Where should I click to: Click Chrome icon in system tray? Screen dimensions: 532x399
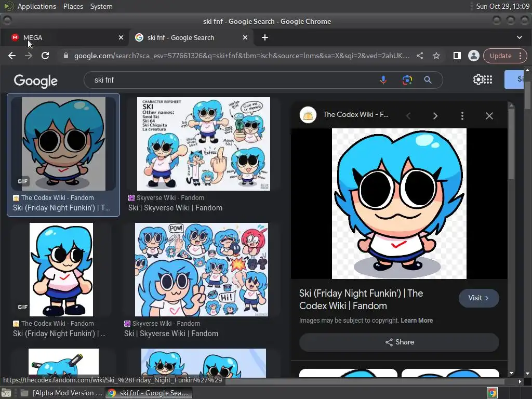(492, 393)
